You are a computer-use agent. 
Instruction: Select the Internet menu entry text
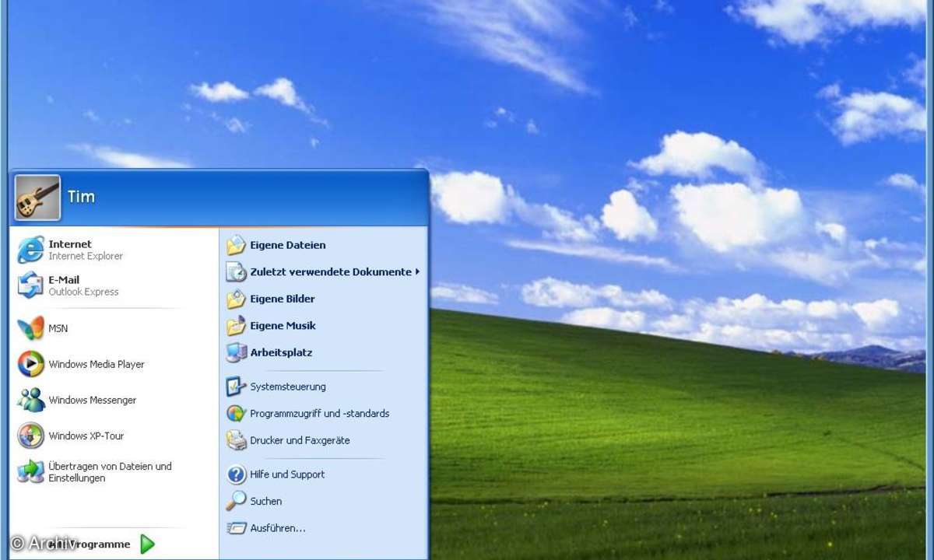pyautogui.click(x=70, y=244)
